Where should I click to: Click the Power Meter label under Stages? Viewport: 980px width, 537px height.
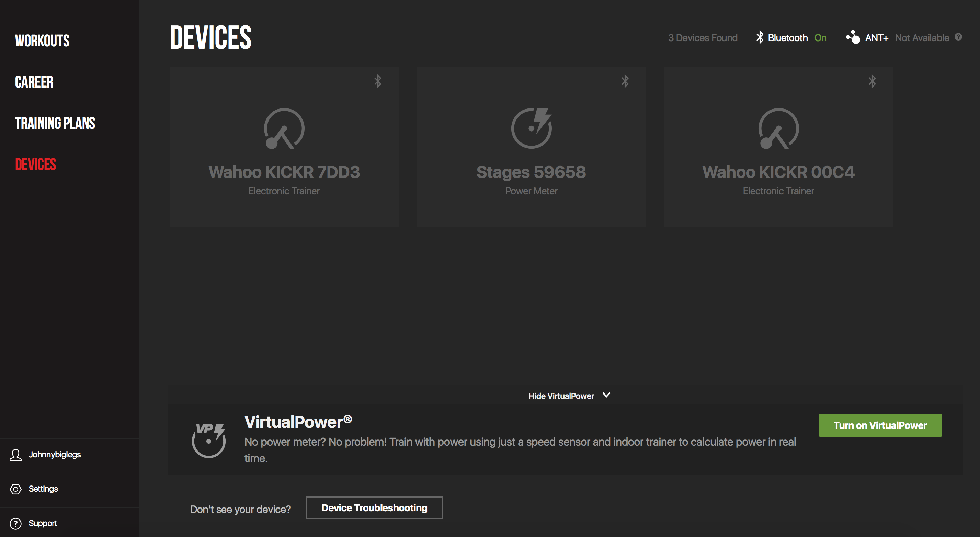point(532,191)
